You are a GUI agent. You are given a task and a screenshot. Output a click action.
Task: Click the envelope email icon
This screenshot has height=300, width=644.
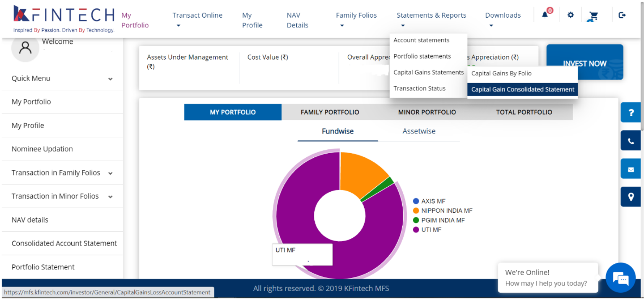pos(631,169)
